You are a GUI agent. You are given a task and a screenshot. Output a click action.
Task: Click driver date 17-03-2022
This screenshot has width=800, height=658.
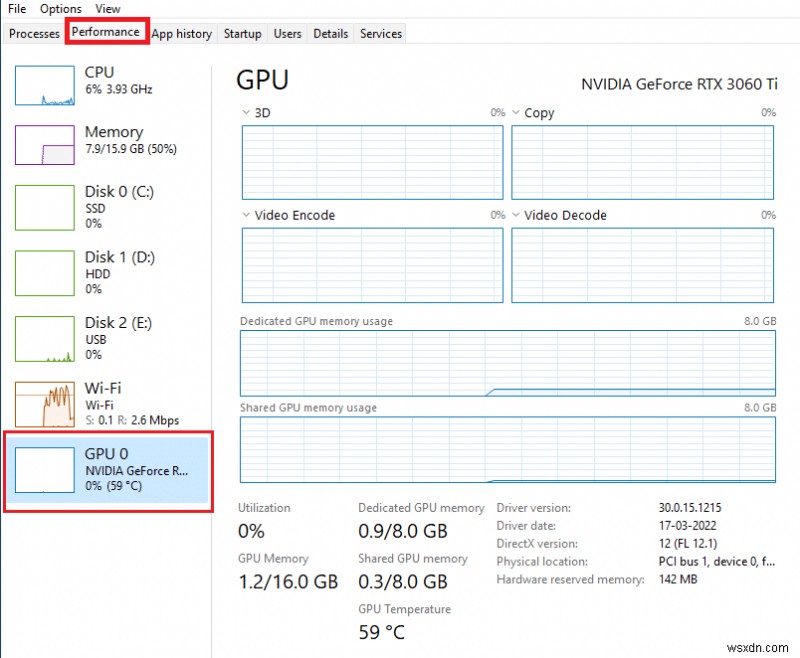click(x=687, y=526)
